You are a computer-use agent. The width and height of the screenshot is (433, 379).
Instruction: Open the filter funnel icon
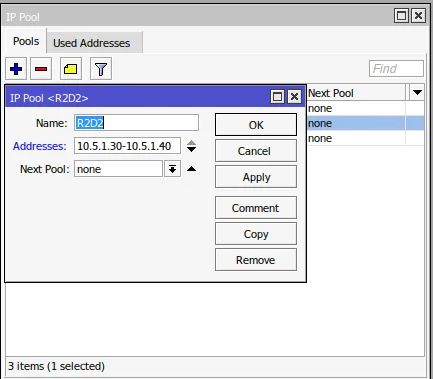101,69
